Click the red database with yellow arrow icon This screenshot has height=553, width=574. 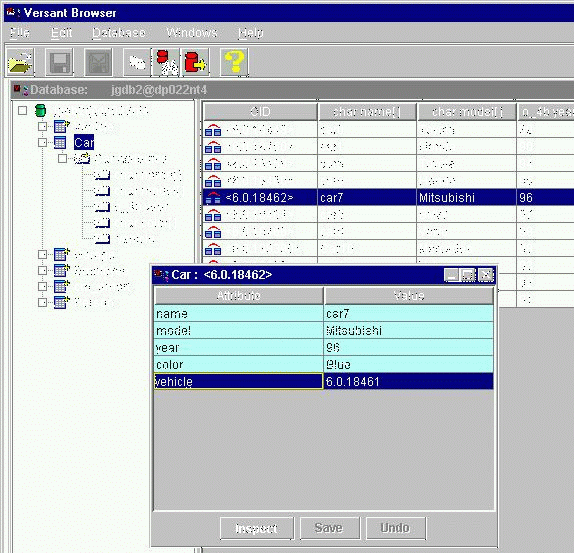pyautogui.click(x=195, y=62)
